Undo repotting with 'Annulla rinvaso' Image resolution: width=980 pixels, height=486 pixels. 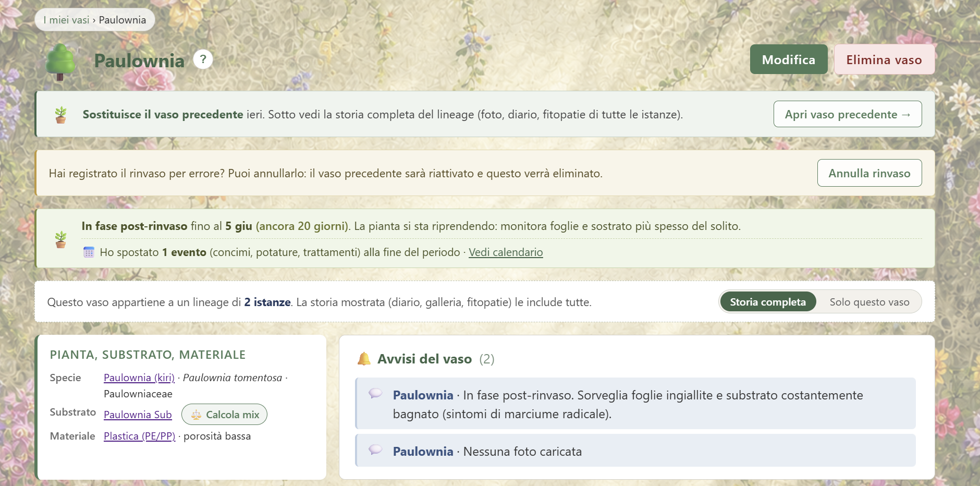tap(869, 173)
